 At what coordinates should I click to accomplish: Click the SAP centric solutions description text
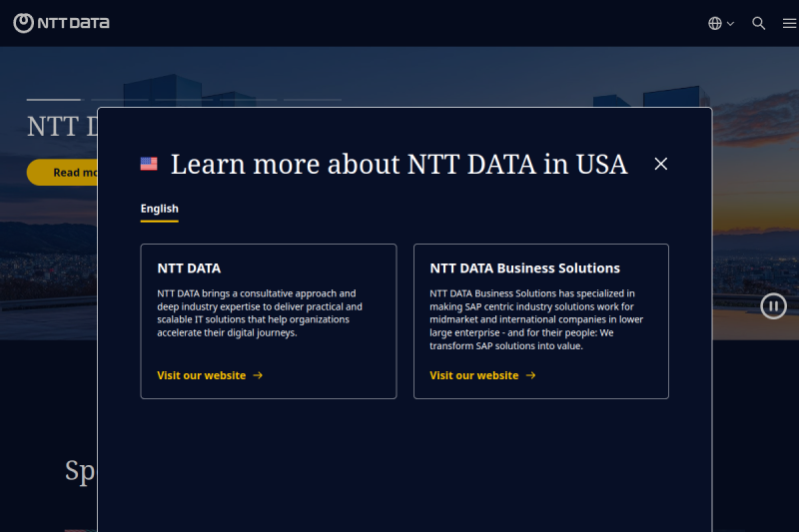(x=536, y=319)
